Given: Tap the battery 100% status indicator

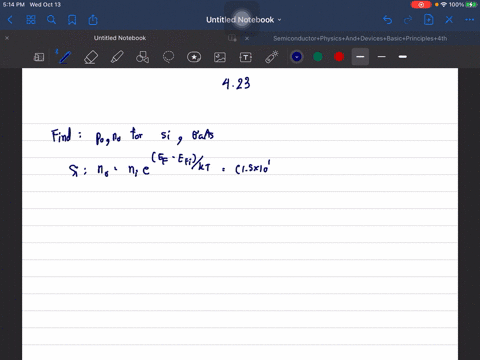Looking at the screenshot, I should click(463, 5).
